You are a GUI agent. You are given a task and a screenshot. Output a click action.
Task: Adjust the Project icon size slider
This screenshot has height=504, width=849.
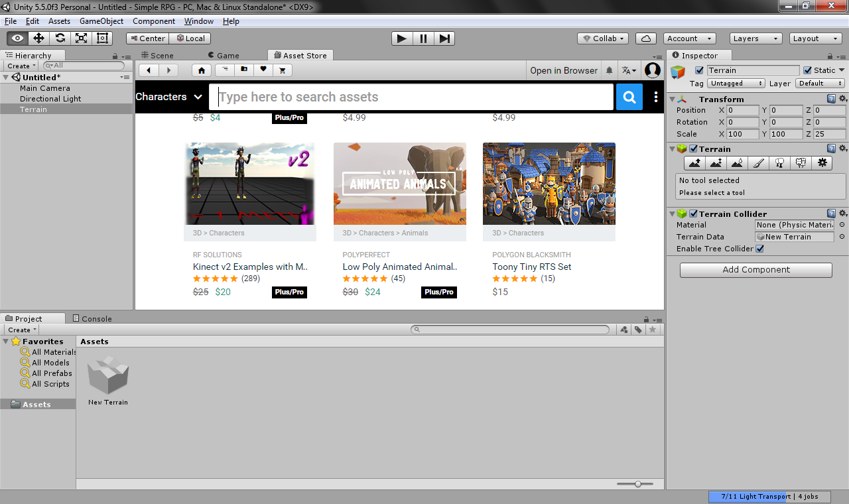pos(639,484)
